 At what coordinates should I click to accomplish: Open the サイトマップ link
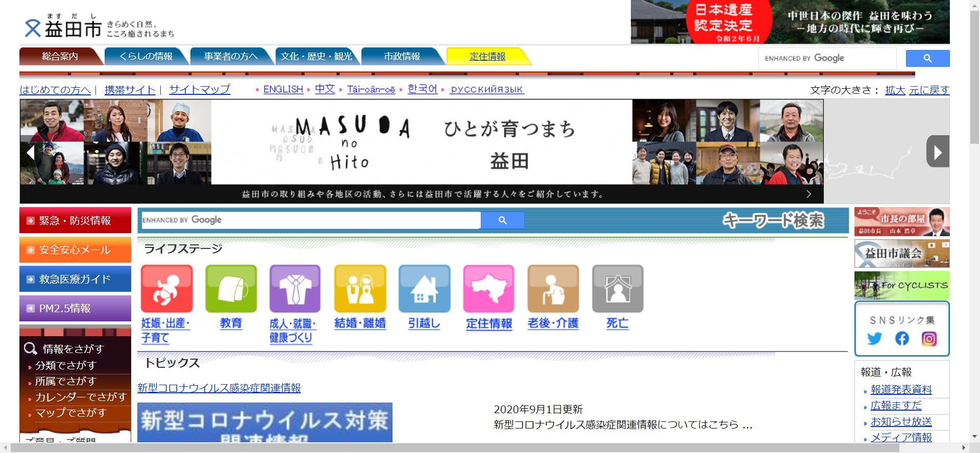pos(200,90)
